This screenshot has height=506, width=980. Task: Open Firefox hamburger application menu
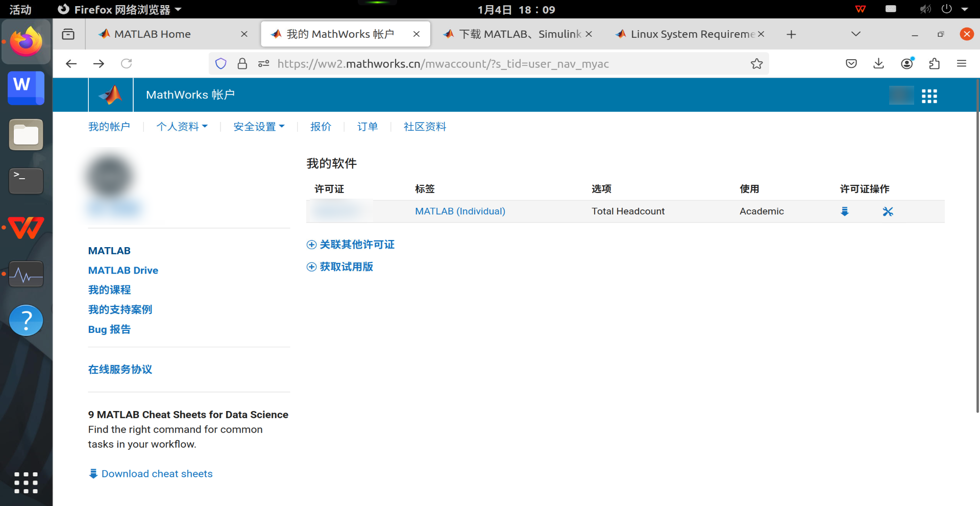pos(962,64)
